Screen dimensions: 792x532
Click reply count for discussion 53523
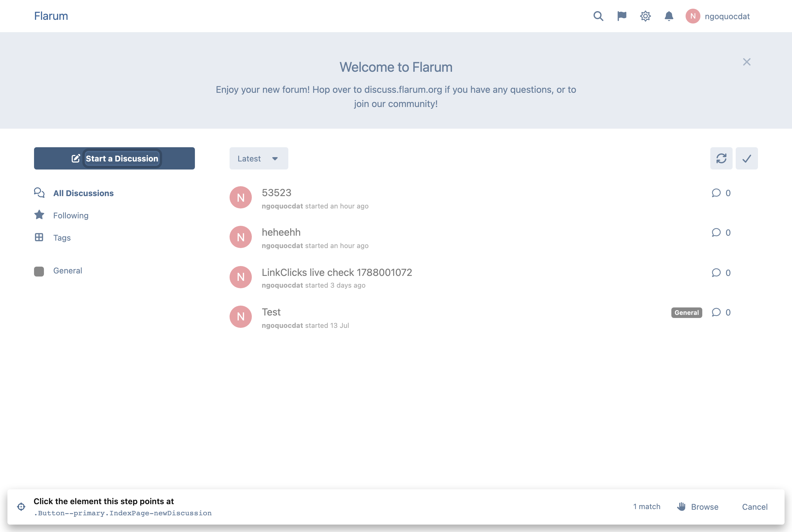[721, 193]
